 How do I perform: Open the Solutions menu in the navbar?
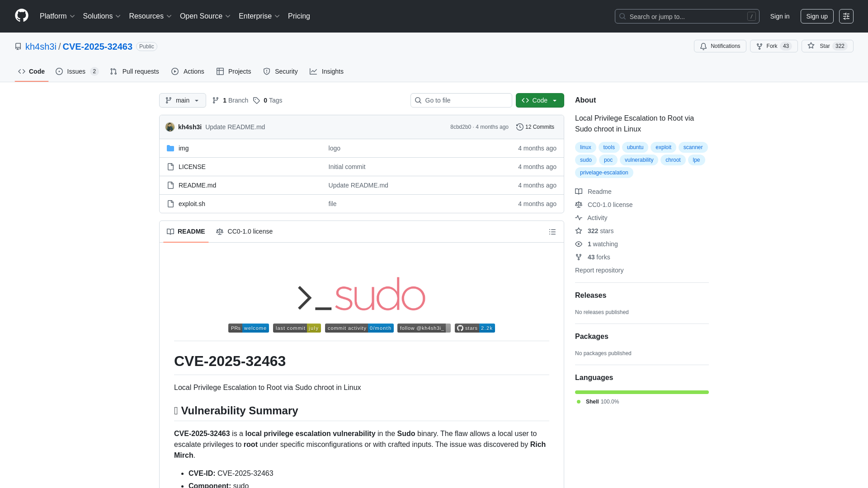coord(101,16)
